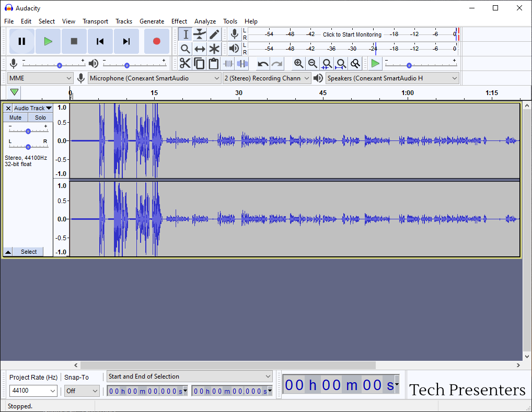The height and width of the screenshot is (412, 532).
Task: Toggle Solo on the Audio Track
Action: click(40, 117)
